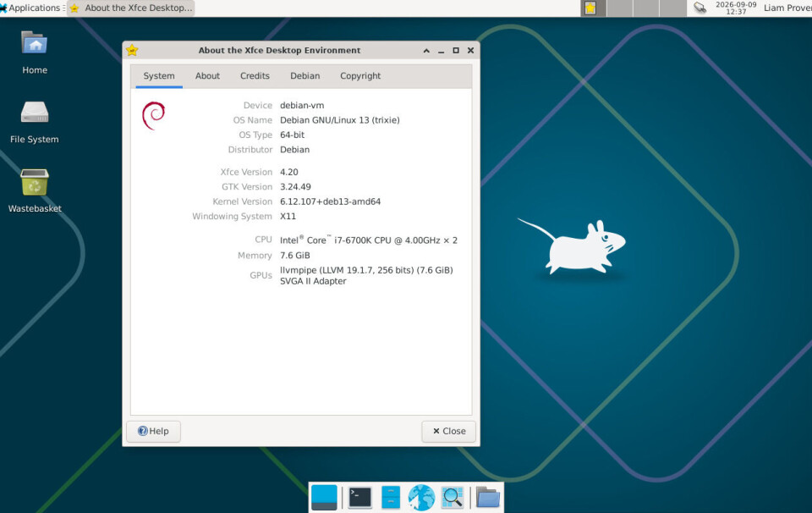
Task: Select the Home desktop icon
Action: click(x=35, y=52)
